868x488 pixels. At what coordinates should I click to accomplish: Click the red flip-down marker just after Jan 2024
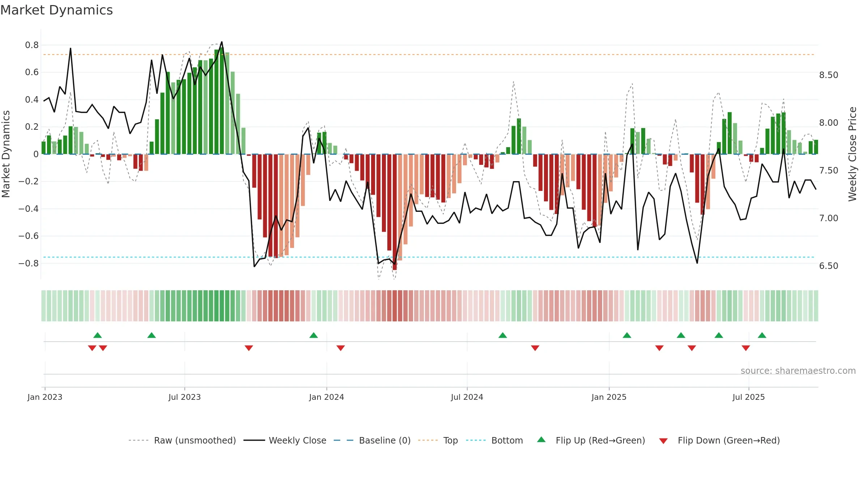pos(341,348)
